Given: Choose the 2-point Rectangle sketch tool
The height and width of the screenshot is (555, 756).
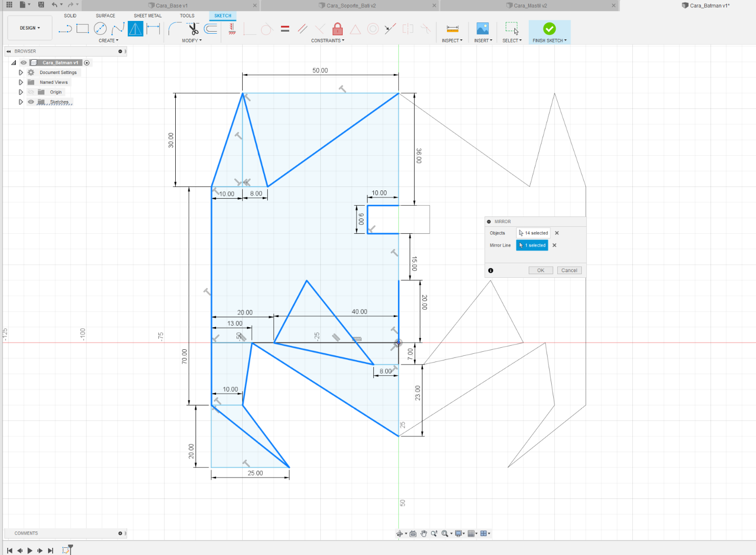Looking at the screenshot, I should [83, 29].
